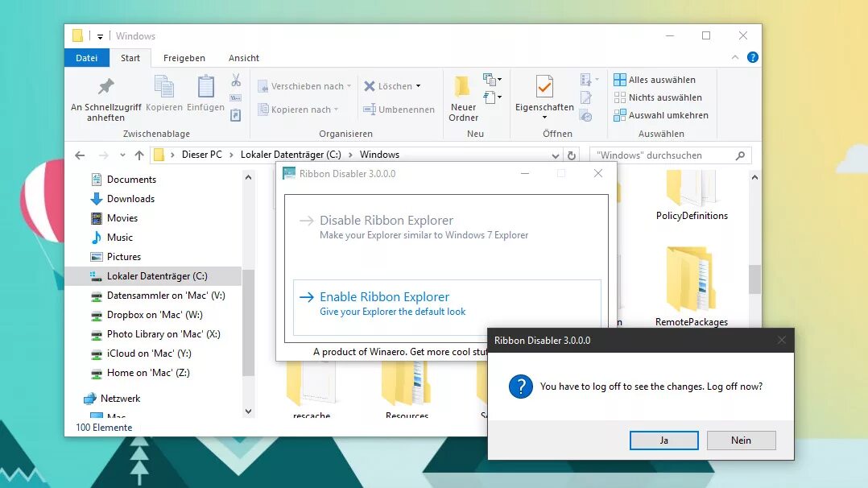This screenshot has height=488, width=868.
Task: Click Nein in the log off dialog
Action: pos(742,440)
